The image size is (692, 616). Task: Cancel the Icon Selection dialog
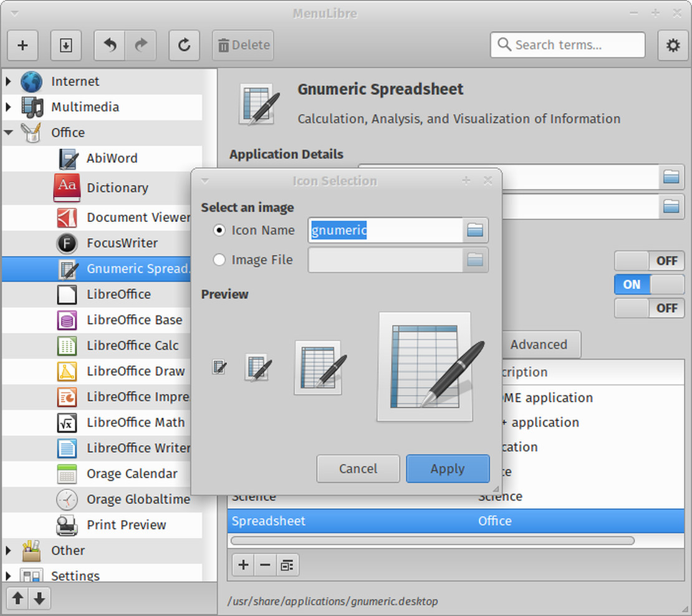coord(358,469)
